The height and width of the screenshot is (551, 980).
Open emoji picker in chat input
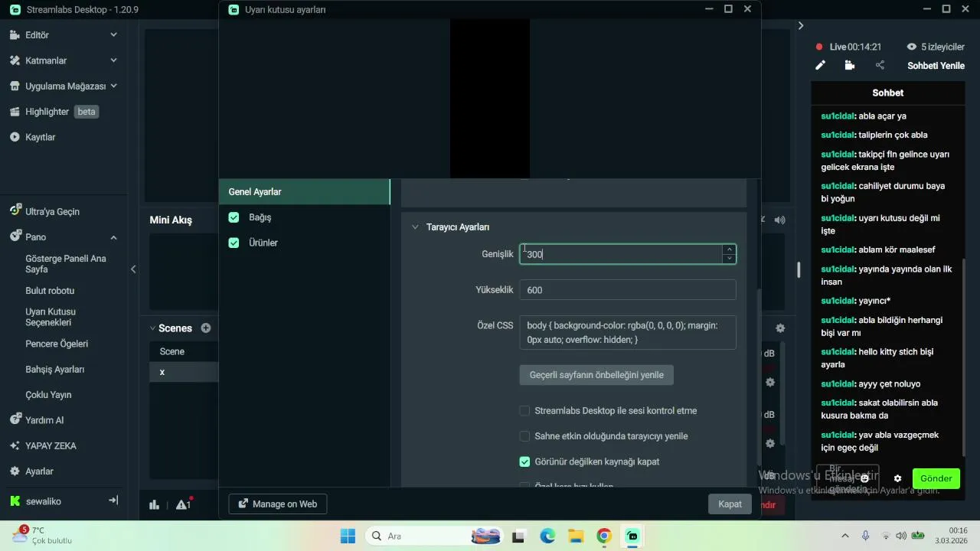coord(864,478)
